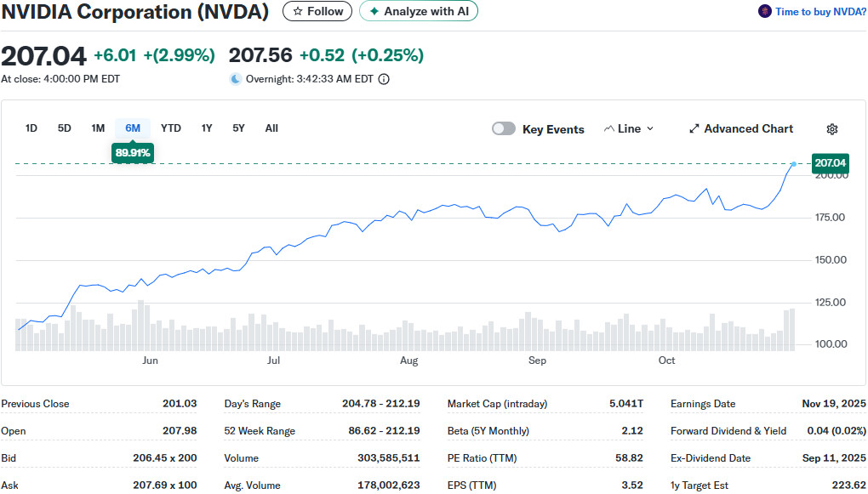Viewport: 868px width, 494px height.
Task: Select the YTD range tab
Action: pos(171,128)
